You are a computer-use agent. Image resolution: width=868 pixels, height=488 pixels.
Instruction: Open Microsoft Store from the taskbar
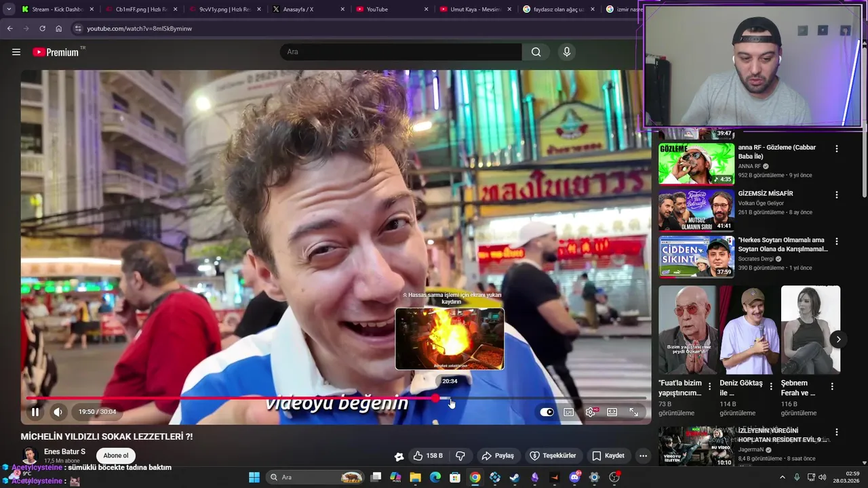pyautogui.click(x=455, y=477)
